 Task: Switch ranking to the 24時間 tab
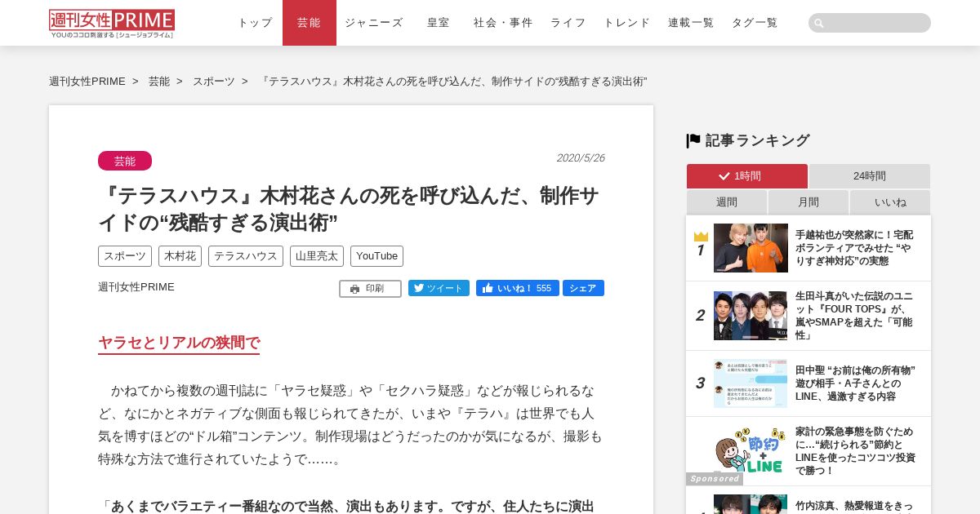[870, 176]
